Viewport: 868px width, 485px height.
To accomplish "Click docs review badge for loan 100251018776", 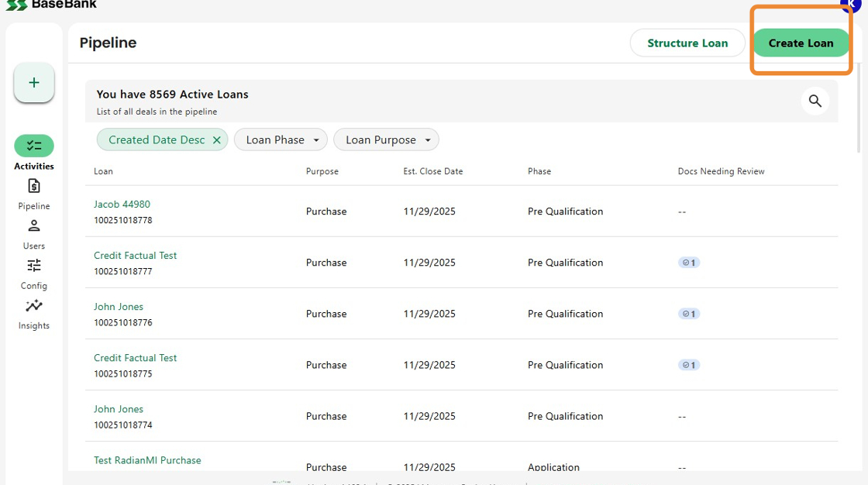I will point(689,314).
